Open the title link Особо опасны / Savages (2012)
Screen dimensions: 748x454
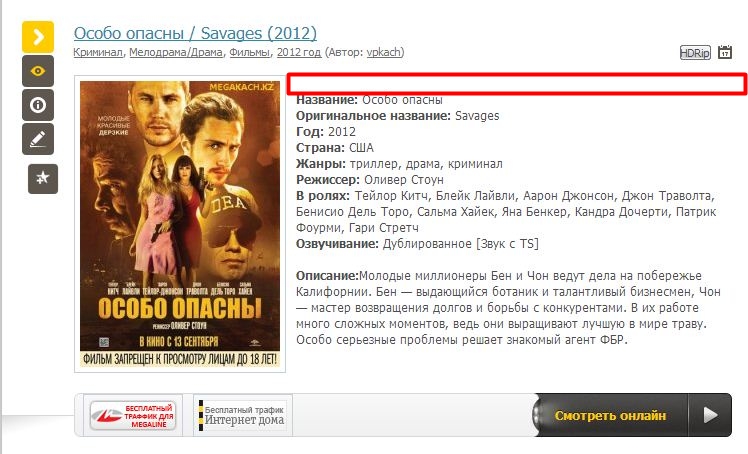195,33
